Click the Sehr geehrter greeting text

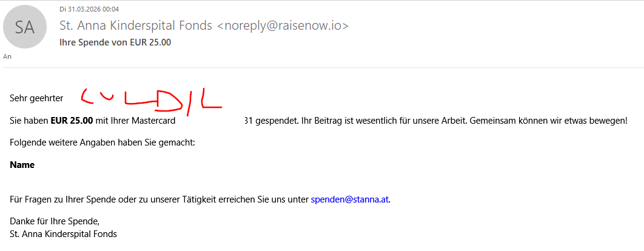[x=36, y=98]
